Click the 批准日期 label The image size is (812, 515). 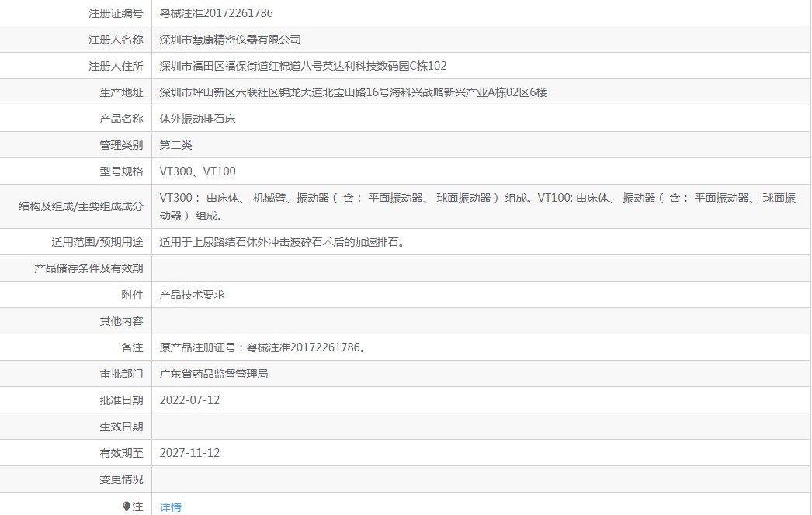(121, 400)
